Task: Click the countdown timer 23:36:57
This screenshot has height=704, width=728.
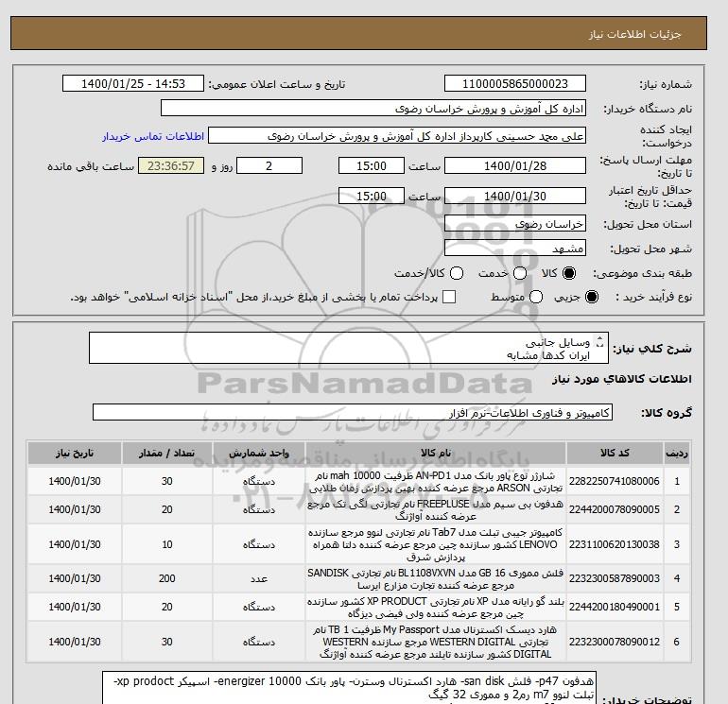Action: [x=171, y=165]
